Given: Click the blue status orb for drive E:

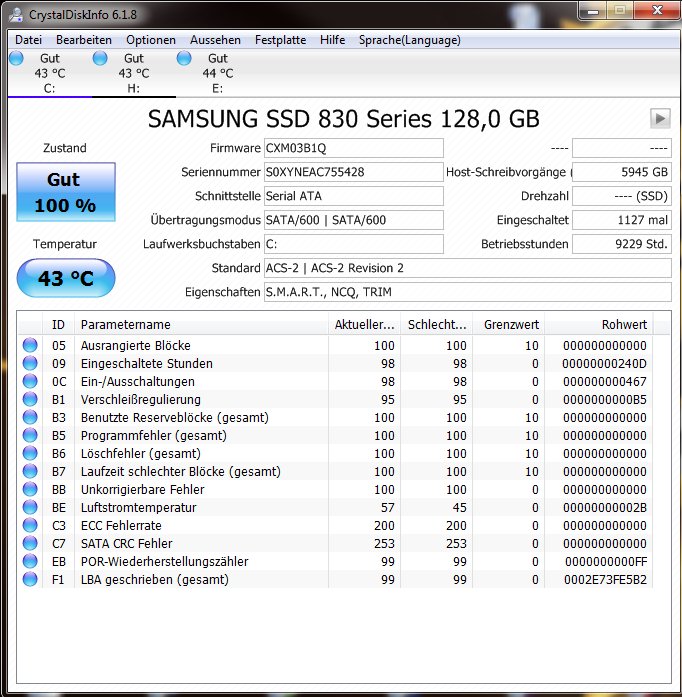Looking at the screenshot, I should (x=184, y=58).
